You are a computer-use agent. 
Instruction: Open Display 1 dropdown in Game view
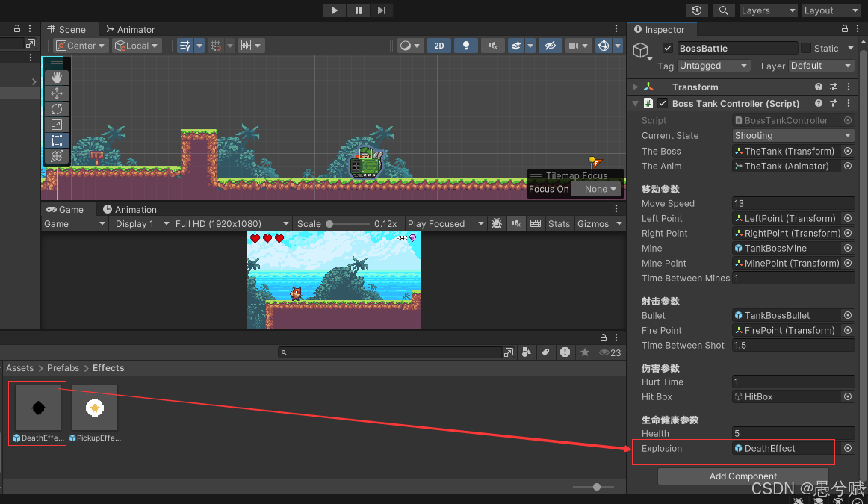140,223
